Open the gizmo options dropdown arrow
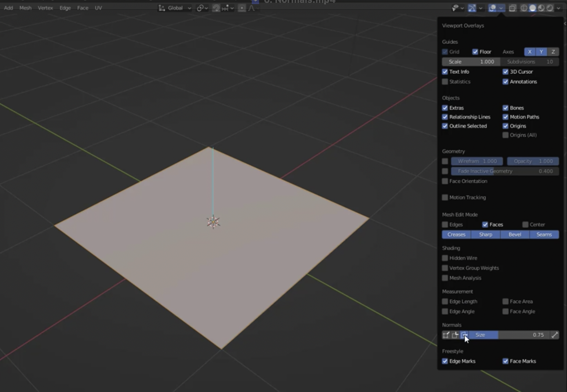 point(481,8)
